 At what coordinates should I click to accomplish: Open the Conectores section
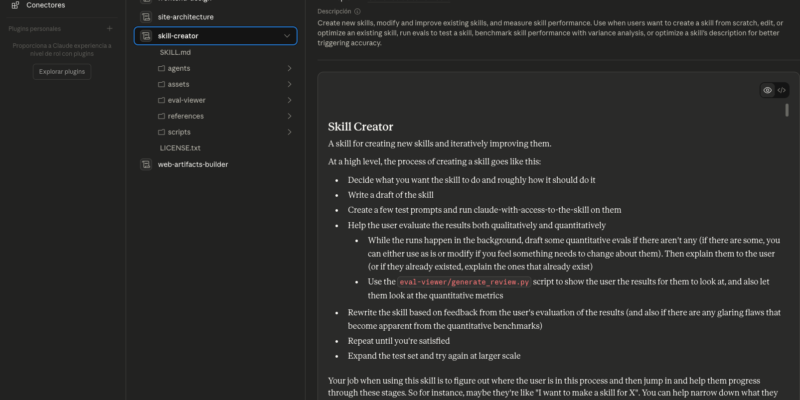pos(45,5)
